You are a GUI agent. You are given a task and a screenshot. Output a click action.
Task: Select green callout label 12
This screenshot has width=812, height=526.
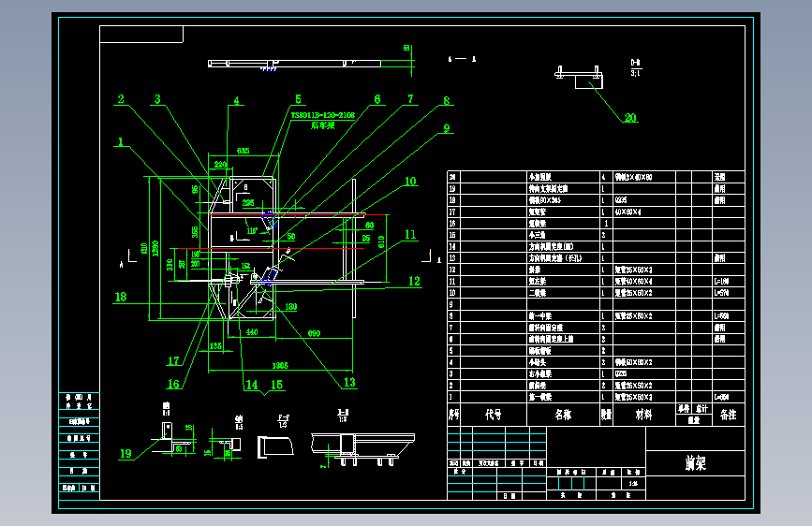click(414, 281)
